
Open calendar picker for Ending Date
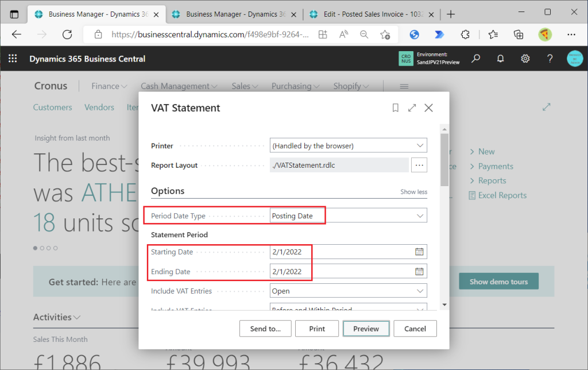[419, 271]
